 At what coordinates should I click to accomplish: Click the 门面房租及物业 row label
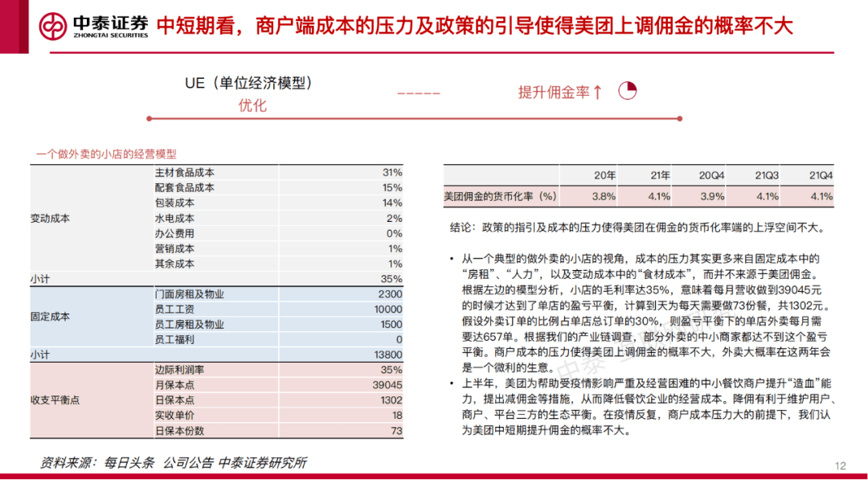click(x=190, y=294)
